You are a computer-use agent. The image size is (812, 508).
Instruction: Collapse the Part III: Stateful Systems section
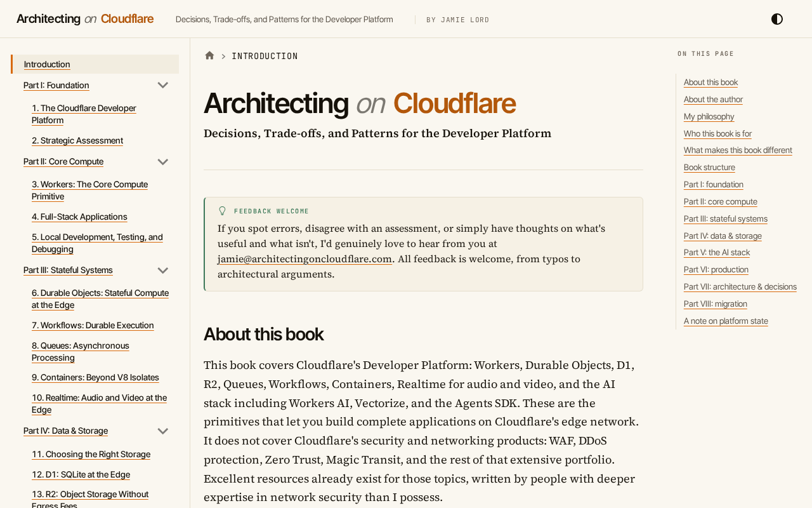pyautogui.click(x=163, y=270)
